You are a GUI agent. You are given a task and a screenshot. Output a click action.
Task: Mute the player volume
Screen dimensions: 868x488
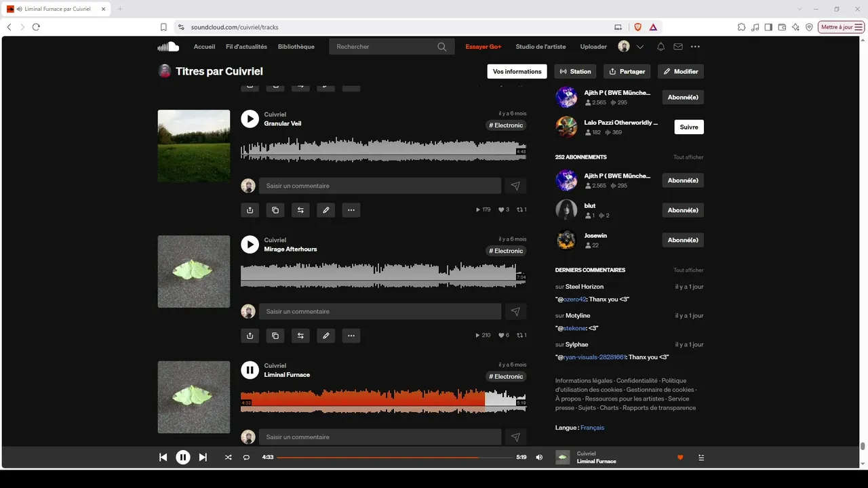click(x=539, y=457)
